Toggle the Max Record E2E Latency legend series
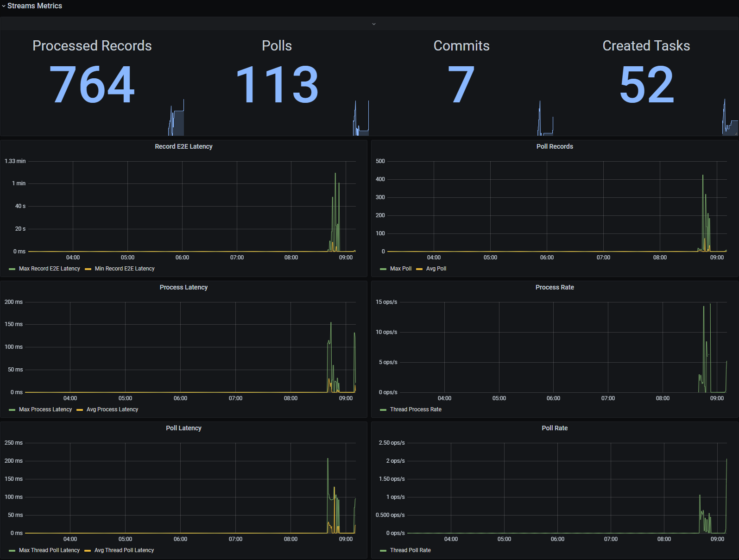 pos(50,269)
